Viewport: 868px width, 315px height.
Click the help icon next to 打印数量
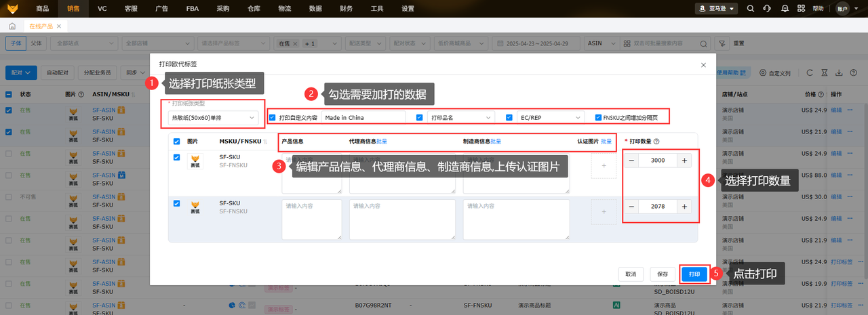coord(657,141)
